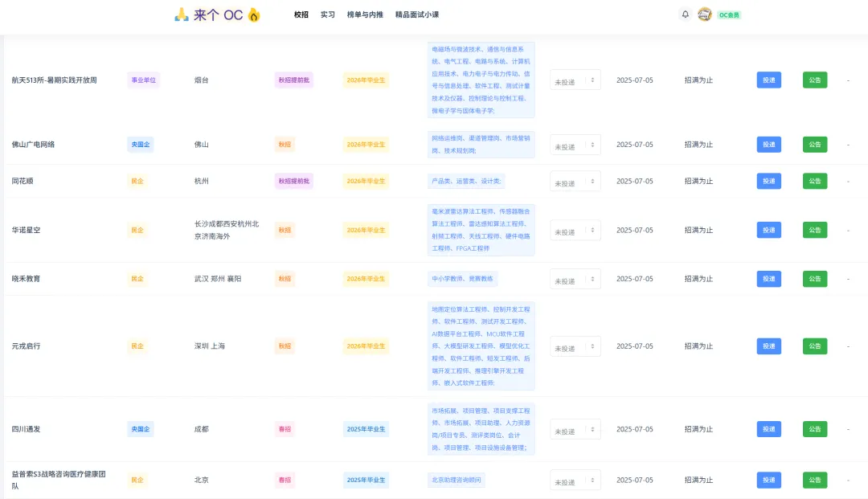This screenshot has height=499, width=868.
Task: Click 投递 button for 航天513所
Action: coord(769,80)
